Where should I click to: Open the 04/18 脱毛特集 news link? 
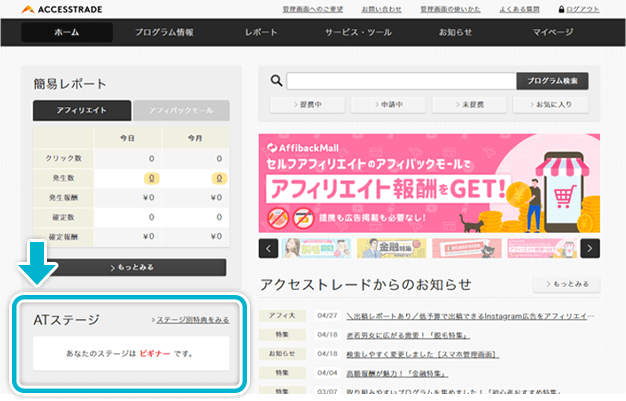click(x=408, y=335)
